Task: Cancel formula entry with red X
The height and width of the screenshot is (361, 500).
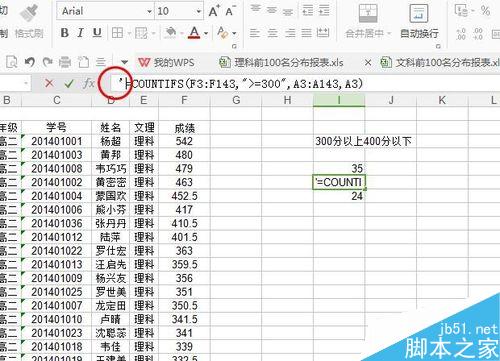Action: pyautogui.click(x=49, y=83)
